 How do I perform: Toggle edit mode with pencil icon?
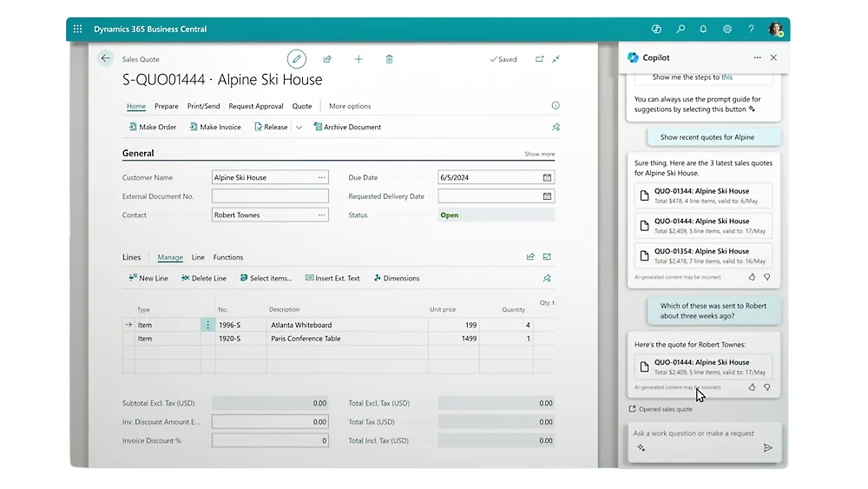tap(296, 59)
